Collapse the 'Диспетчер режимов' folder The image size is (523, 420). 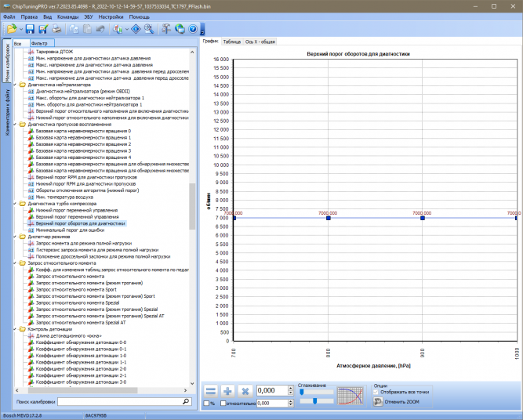[15, 237]
